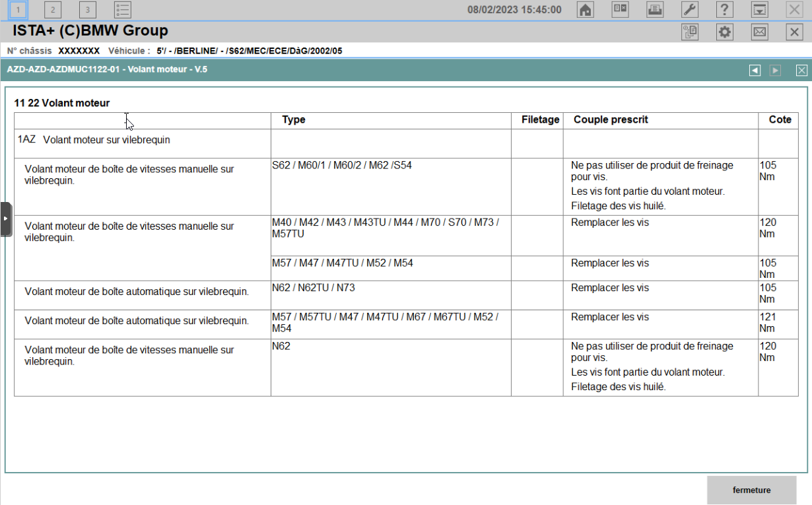The image size is (812, 505).
Task: Click 'Remplacer les vis' in M40 row
Action: tap(610, 222)
